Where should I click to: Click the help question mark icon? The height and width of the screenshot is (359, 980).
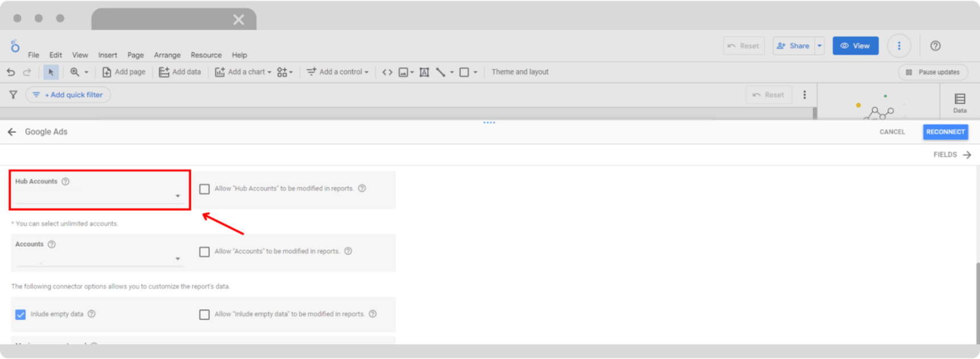tap(935, 46)
